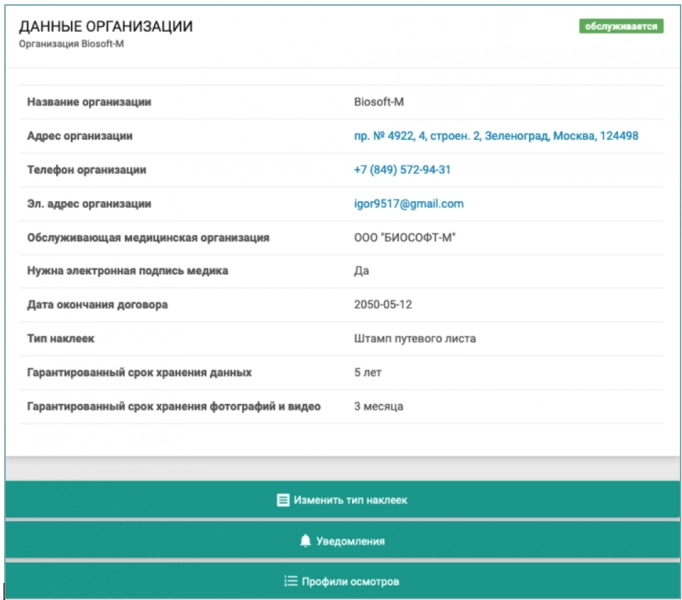The width and height of the screenshot is (682, 600).
Task: Select the value Штамп путевого листа
Action: 415,339
